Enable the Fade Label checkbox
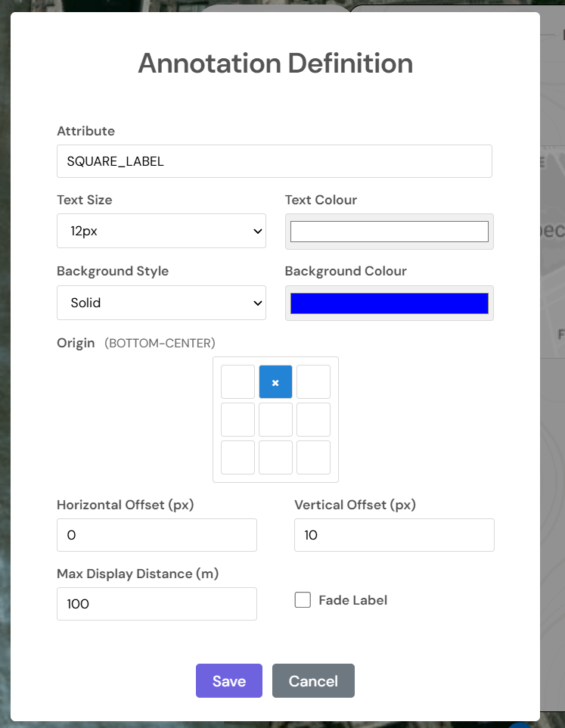Image resolution: width=565 pixels, height=728 pixels. coord(303,600)
